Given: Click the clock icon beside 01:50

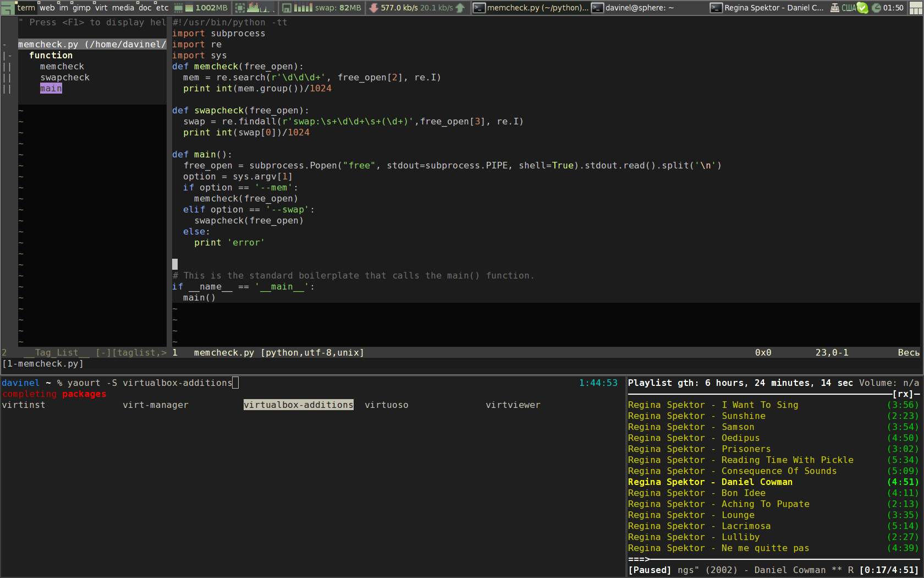Looking at the screenshot, I should point(877,8).
